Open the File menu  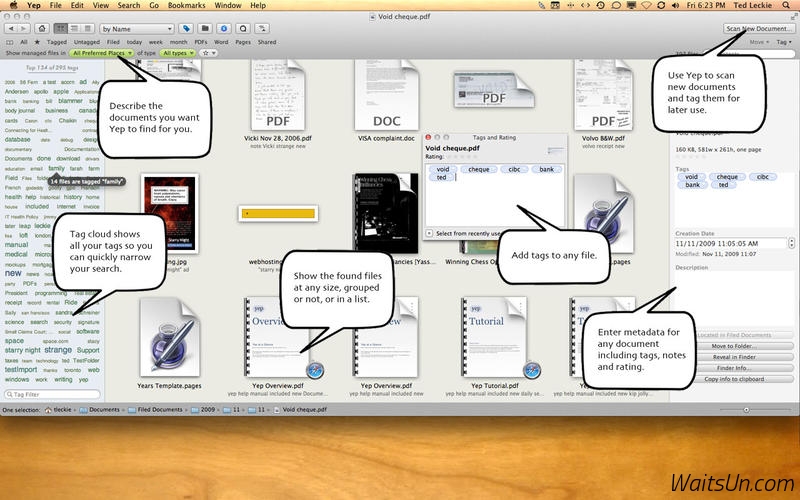click(x=56, y=5)
